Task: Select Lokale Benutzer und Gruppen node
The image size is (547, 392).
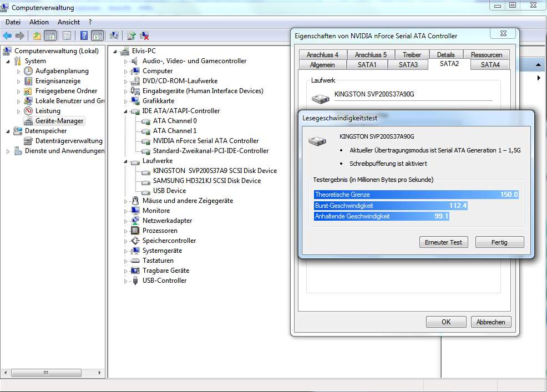Action: pyautogui.click(x=70, y=101)
